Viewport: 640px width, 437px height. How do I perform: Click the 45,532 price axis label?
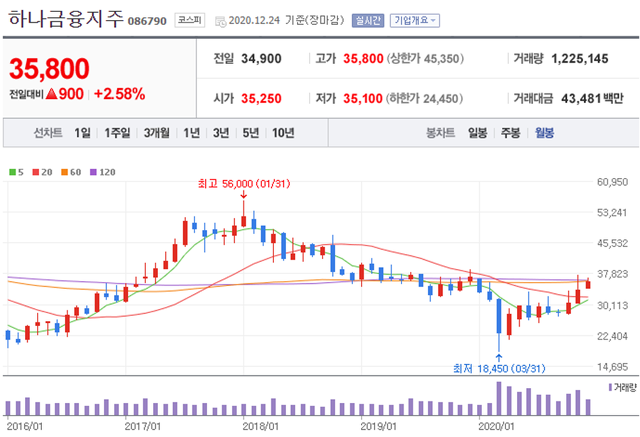tap(612, 244)
